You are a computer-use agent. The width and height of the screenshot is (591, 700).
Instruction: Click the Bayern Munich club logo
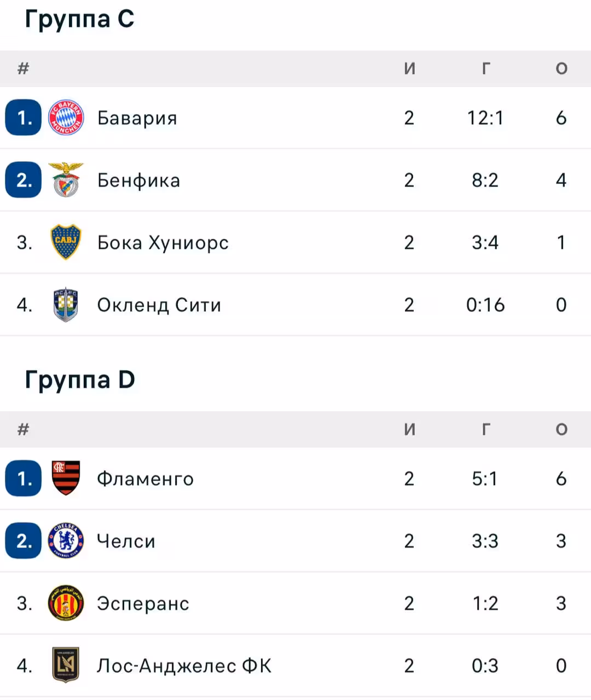pos(66,118)
